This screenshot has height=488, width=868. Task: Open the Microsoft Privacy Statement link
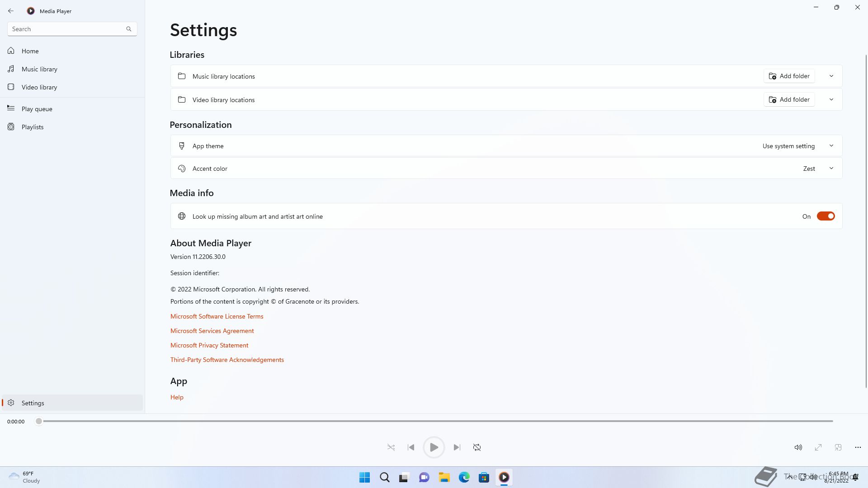coord(209,345)
